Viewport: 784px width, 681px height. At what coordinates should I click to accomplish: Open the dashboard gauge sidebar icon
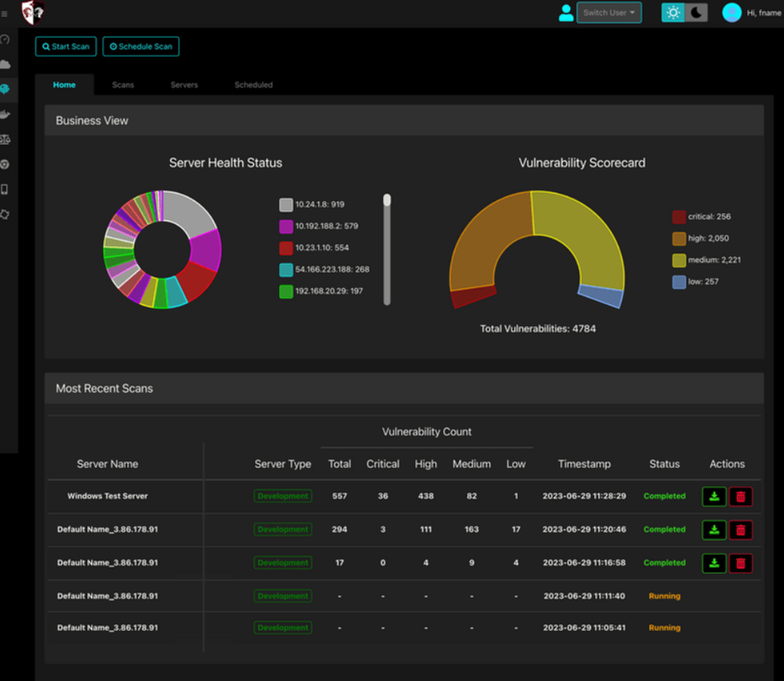5,39
